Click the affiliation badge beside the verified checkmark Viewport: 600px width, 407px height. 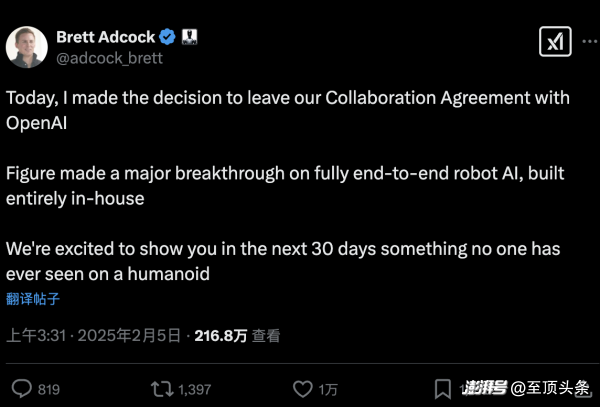point(187,37)
